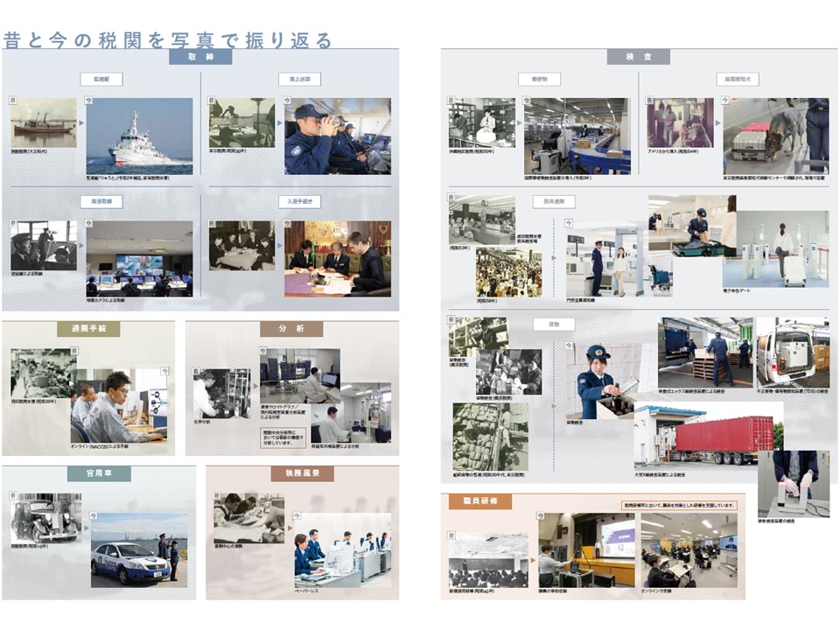Image resolution: width=840 pixels, height=630 pixels.
Task: Open the 執務風景 section header
Action: (x=302, y=473)
